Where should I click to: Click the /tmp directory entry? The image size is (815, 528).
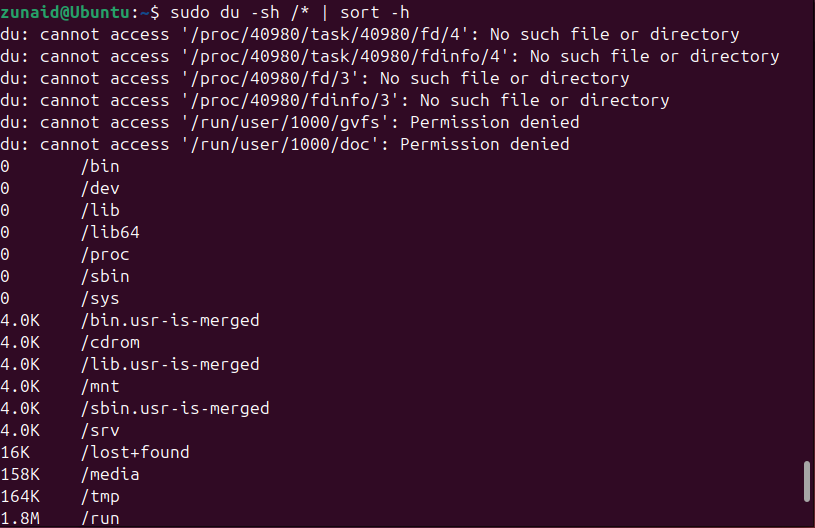coord(100,496)
